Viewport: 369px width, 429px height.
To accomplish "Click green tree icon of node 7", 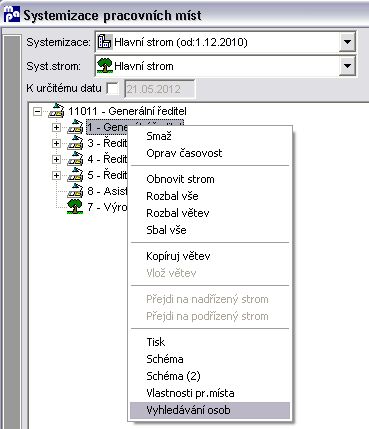I will [75, 207].
